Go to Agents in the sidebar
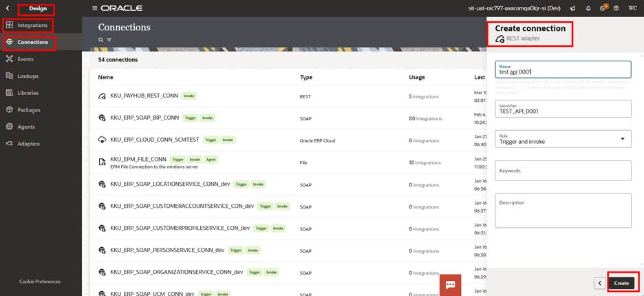 26,127
